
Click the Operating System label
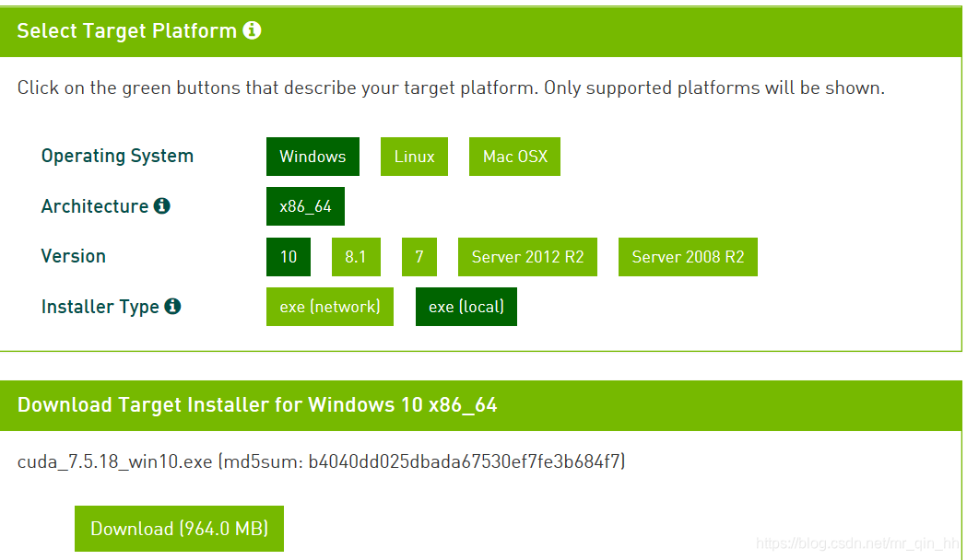pyautogui.click(x=117, y=156)
